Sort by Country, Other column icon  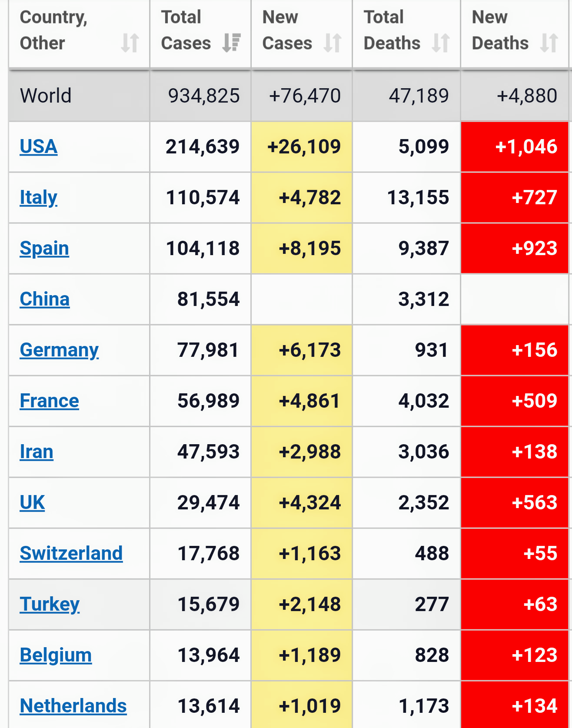tap(130, 43)
